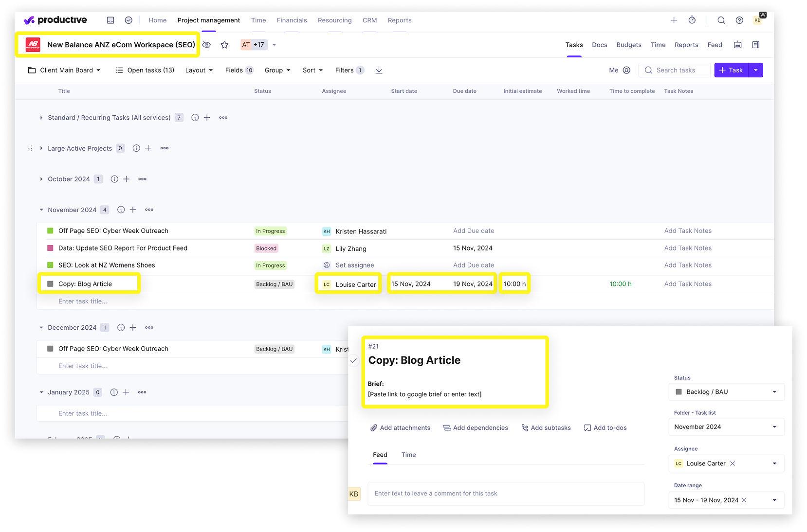Collapse December 2024 task list
The height and width of the screenshot is (532, 807).
click(41, 328)
